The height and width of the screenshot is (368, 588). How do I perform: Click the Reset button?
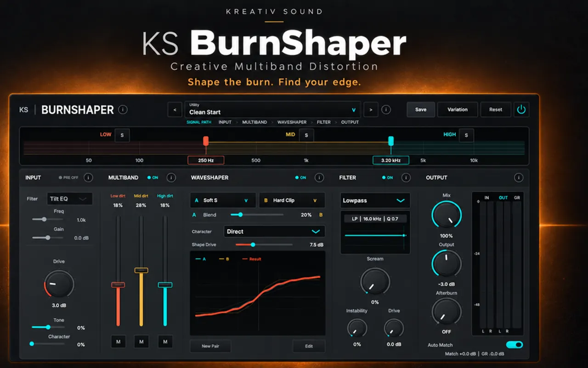click(496, 109)
